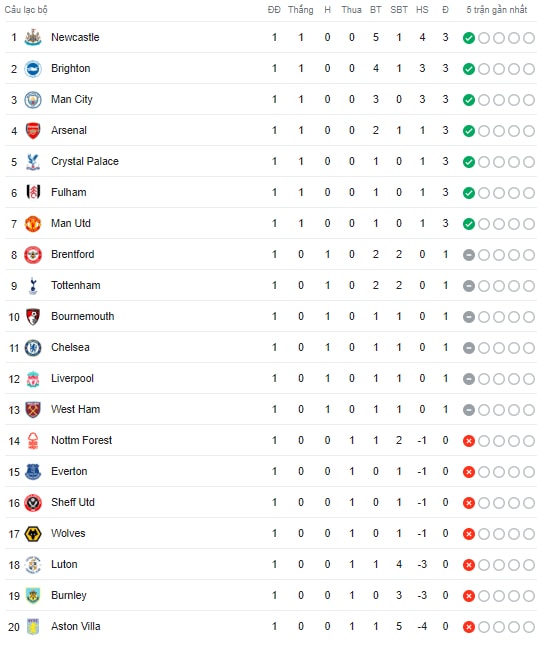This screenshot has width=544, height=651.
Task: Select the Arsenal crest icon
Action: [x=33, y=131]
